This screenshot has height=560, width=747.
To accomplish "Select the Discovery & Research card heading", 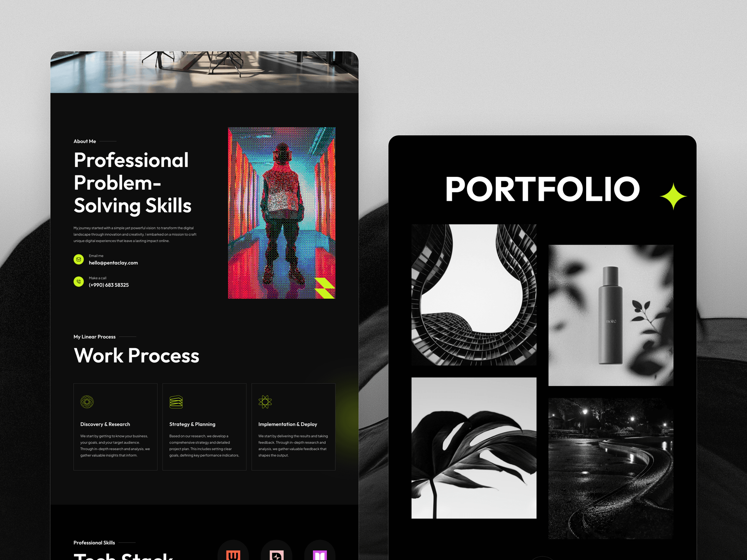I will (105, 424).
